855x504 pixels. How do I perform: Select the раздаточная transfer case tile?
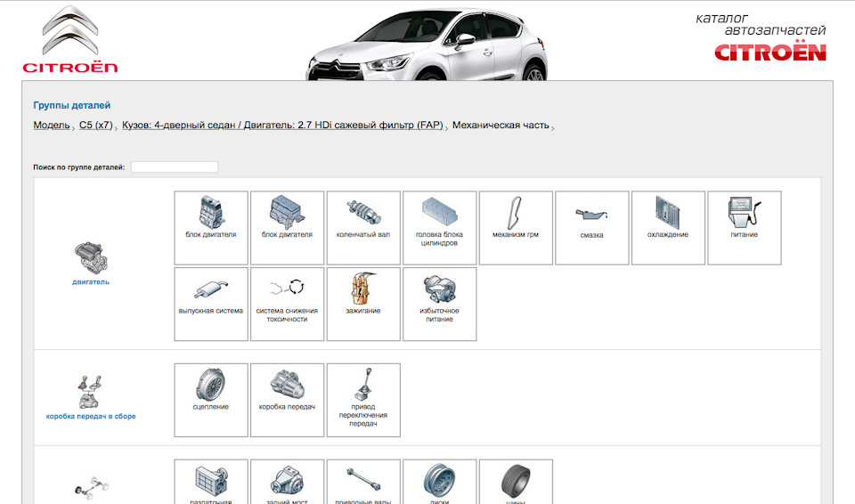click(x=211, y=482)
